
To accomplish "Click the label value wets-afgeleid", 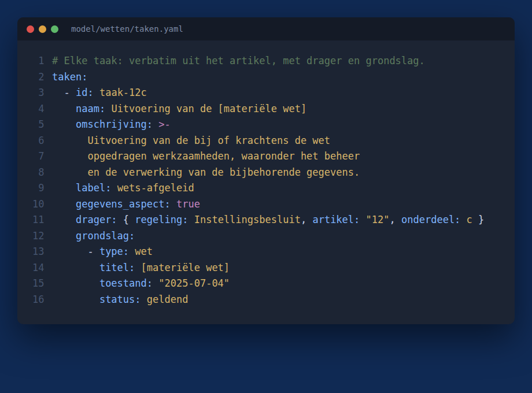I will click(156, 188).
